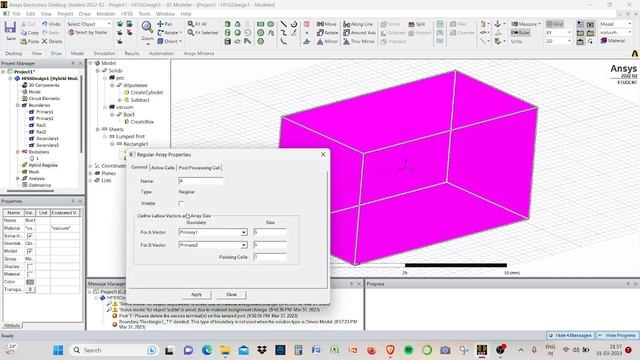The width and height of the screenshot is (640, 360).
Task: Click the Units button in ribbon
Action: tap(516, 41)
